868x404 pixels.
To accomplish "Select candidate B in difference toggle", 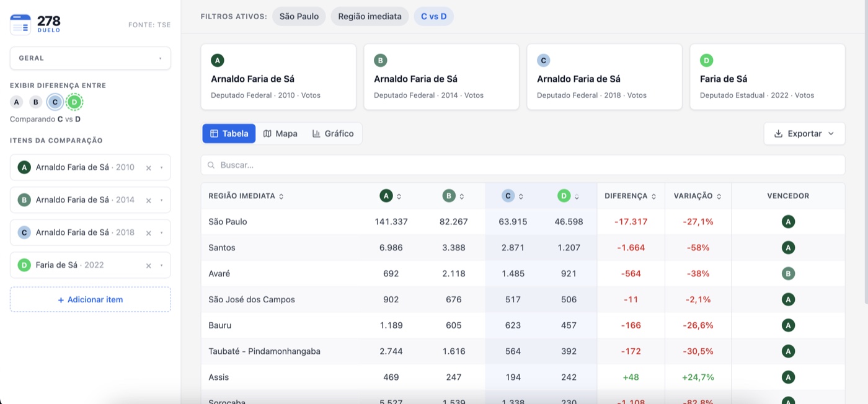I will pyautogui.click(x=36, y=102).
